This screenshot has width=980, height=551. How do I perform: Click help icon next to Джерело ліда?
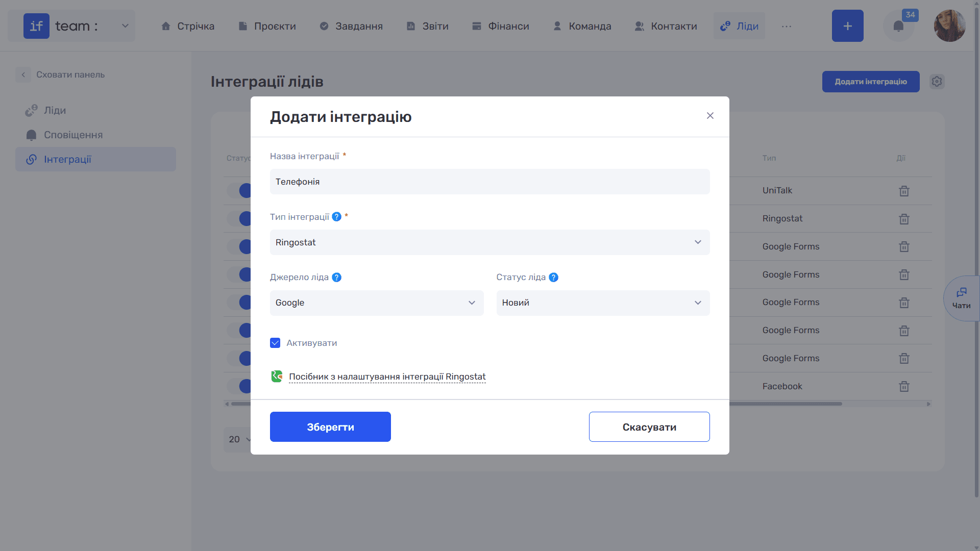click(x=337, y=277)
